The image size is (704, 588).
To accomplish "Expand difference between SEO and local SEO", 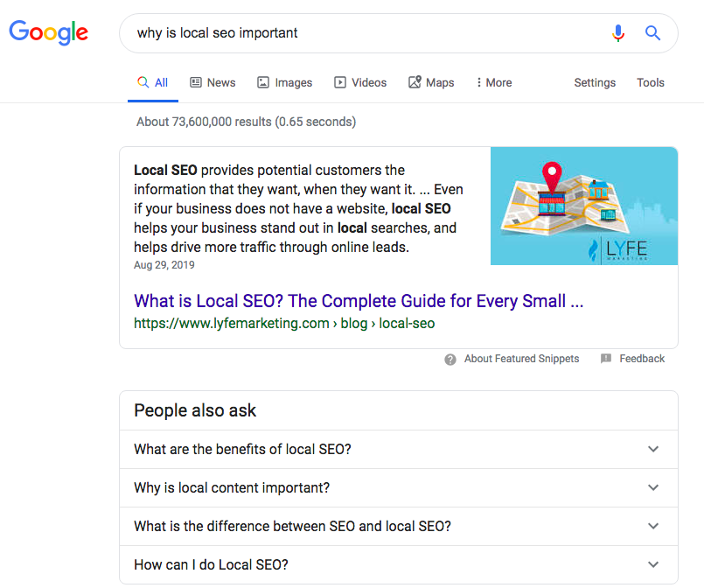I will 399,526.
